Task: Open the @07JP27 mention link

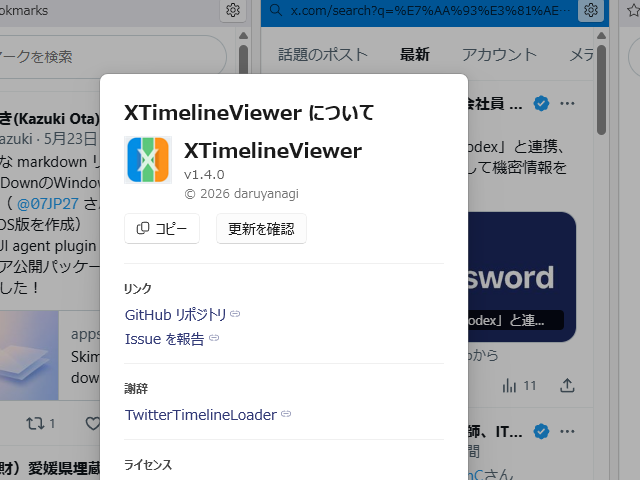Action: coord(48,204)
